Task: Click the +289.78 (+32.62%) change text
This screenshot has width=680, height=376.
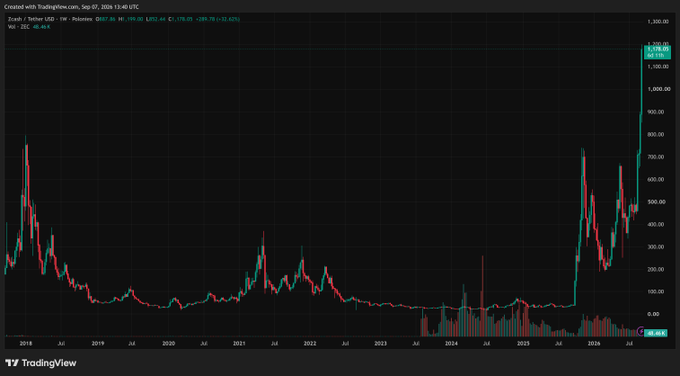Action: (217, 19)
